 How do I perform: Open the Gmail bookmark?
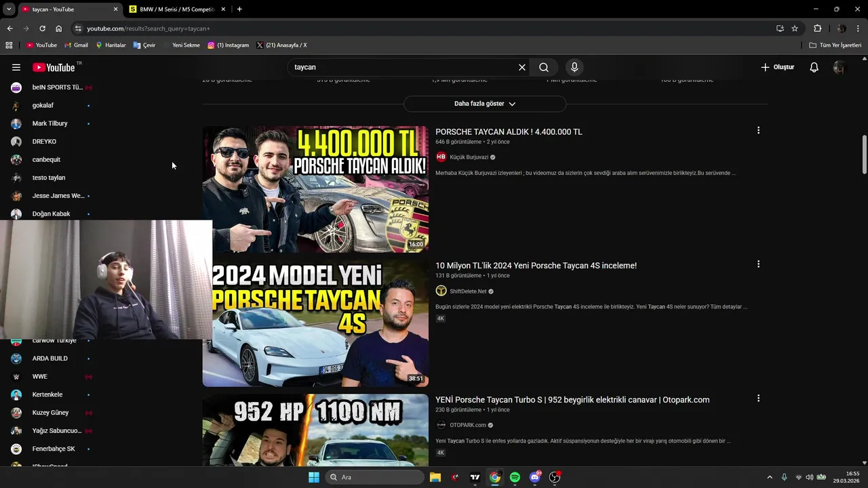[76, 45]
